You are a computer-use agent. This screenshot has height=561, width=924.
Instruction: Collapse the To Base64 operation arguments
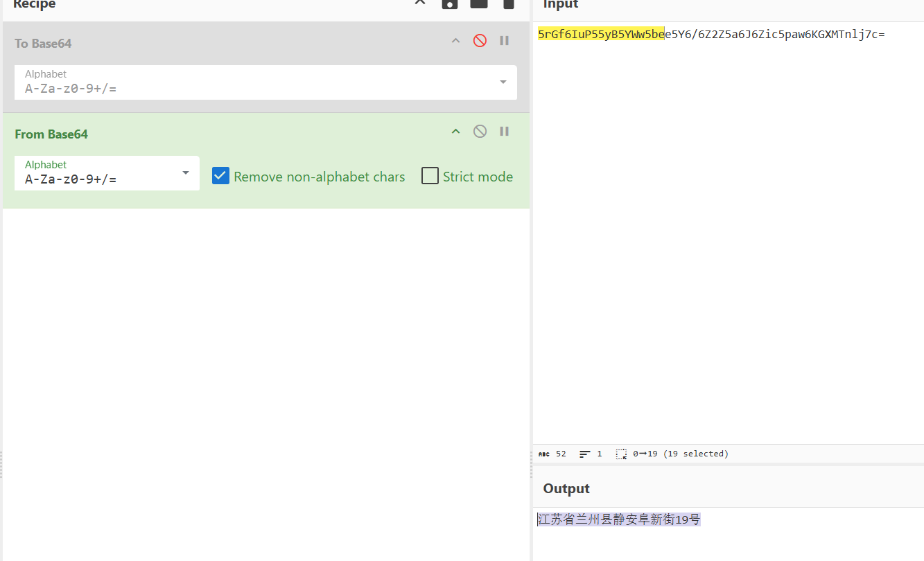click(455, 41)
